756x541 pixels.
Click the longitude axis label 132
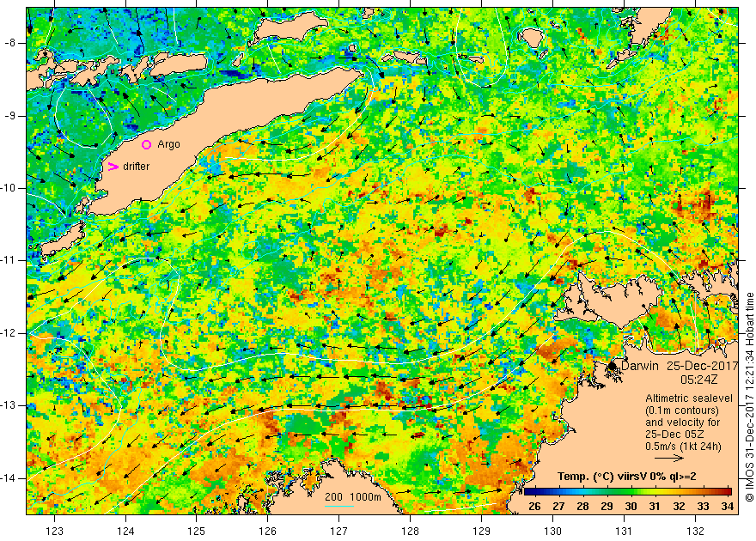click(695, 532)
